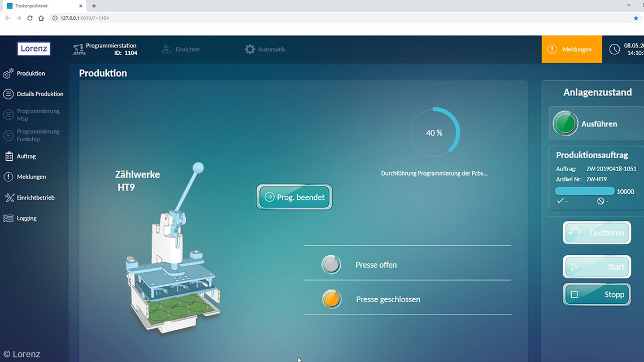
Task: Click the Produktionsauftrag progress bar
Action: click(584, 191)
